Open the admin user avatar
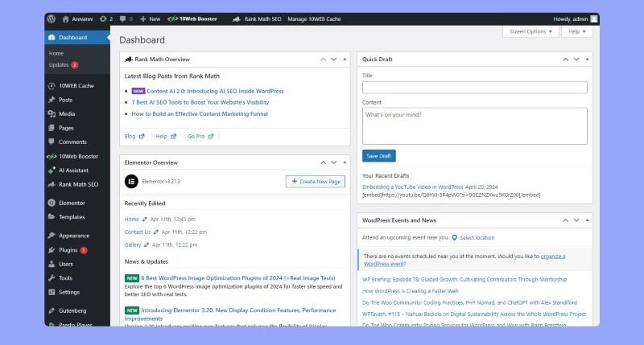The width and height of the screenshot is (644, 345). coord(594,18)
